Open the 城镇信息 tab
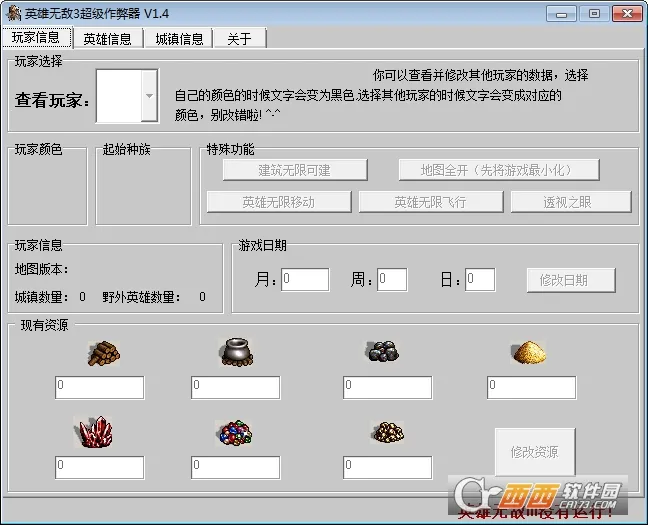 click(x=179, y=39)
